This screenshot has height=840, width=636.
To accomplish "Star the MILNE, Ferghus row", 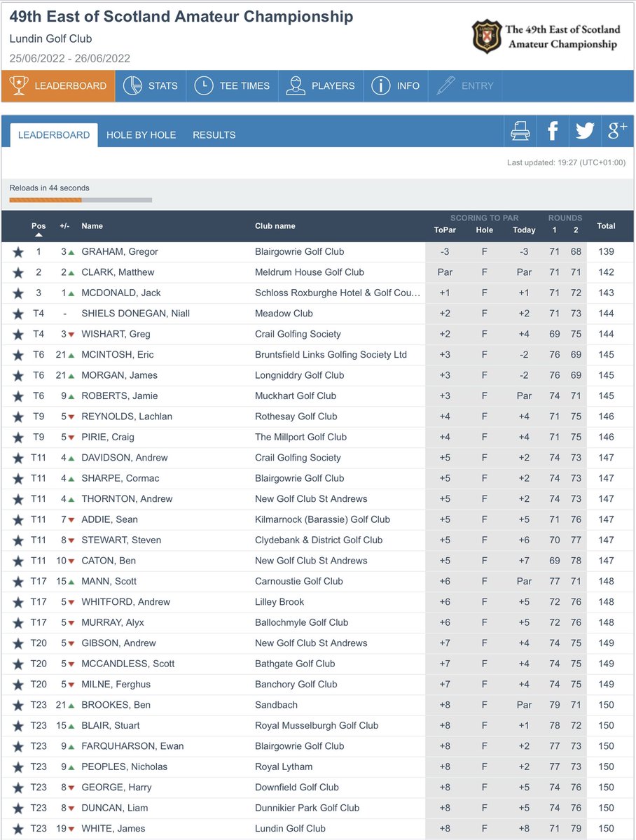I will pyautogui.click(x=18, y=685).
